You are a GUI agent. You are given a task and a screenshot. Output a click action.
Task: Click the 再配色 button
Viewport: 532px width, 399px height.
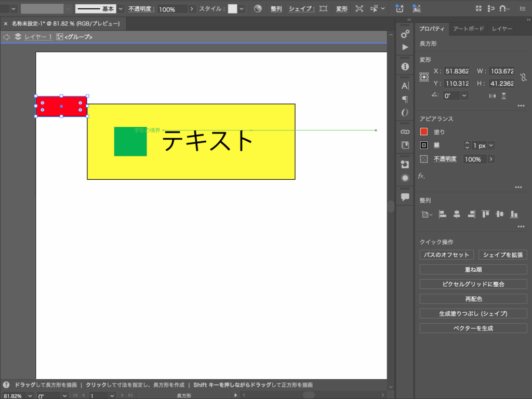point(473,299)
